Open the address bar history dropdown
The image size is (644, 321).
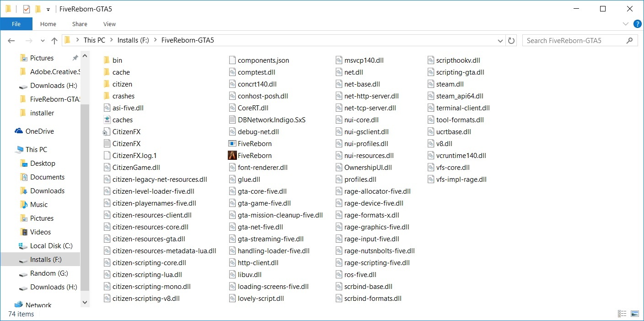click(500, 40)
